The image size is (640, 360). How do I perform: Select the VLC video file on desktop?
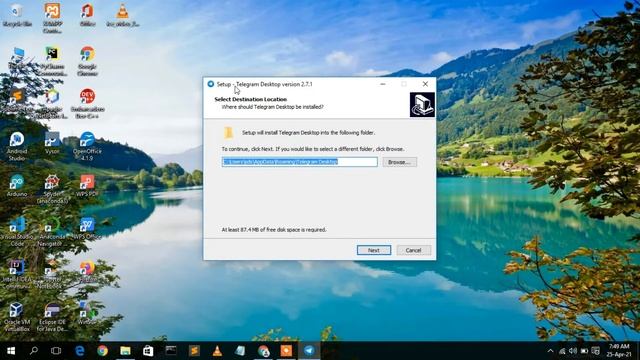coord(122,15)
